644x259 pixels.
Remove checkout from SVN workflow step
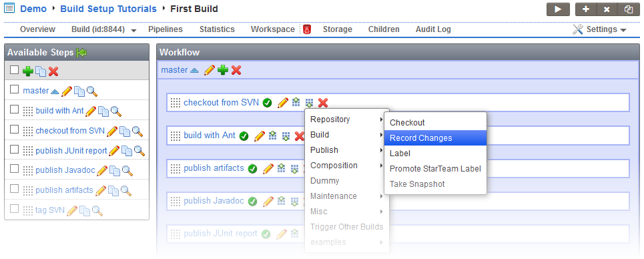(323, 102)
